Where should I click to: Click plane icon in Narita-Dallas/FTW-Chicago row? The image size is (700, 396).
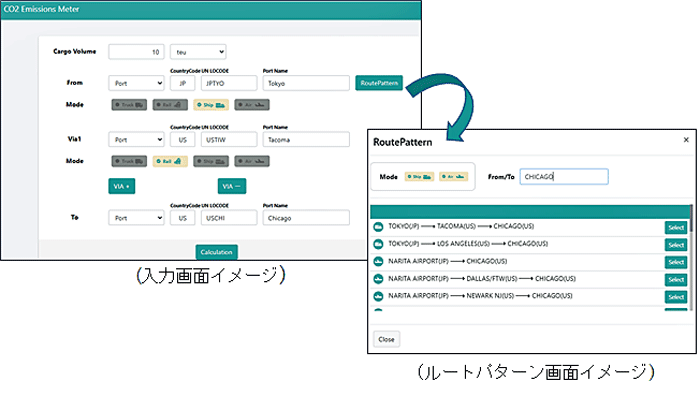[x=378, y=279]
